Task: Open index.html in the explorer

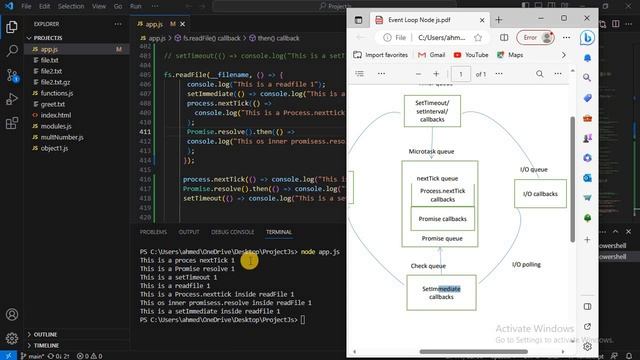Action: [56, 115]
